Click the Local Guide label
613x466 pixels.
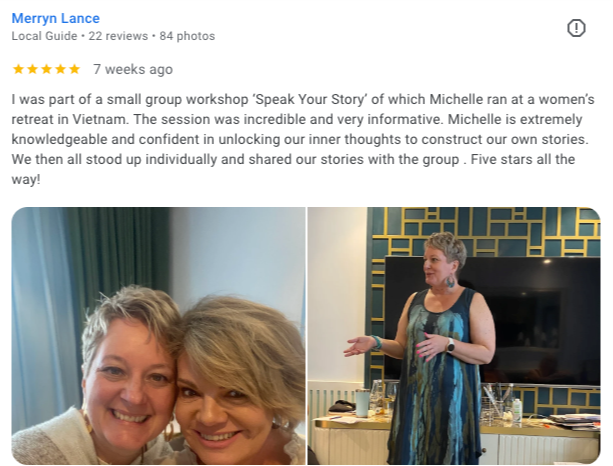pos(44,36)
